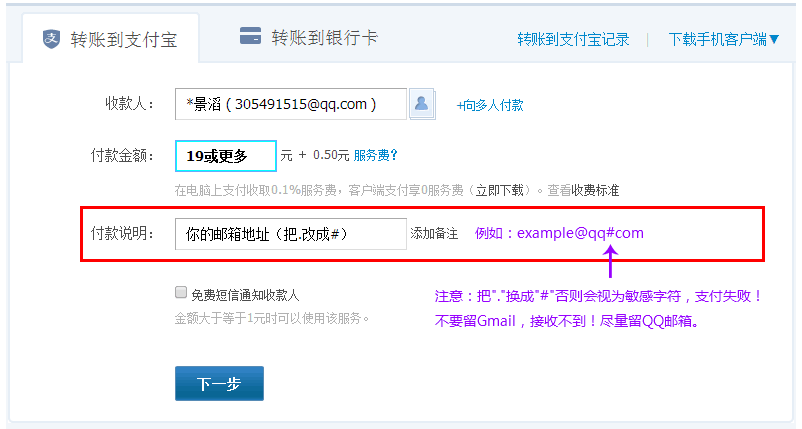Open 服务费? help link

pos(375,155)
